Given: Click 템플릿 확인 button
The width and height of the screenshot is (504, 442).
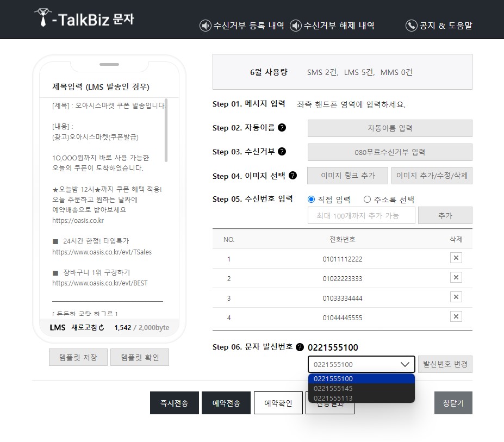Looking at the screenshot, I should point(140,357).
